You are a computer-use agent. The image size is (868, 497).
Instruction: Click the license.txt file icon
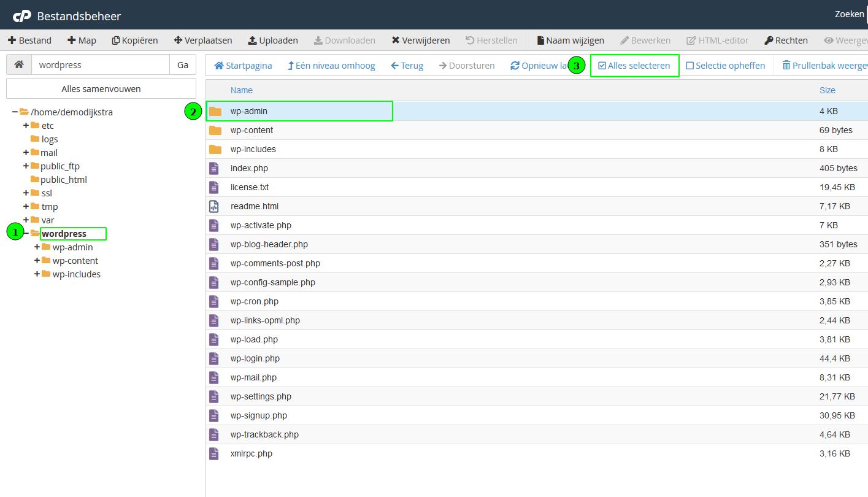pyautogui.click(x=213, y=187)
